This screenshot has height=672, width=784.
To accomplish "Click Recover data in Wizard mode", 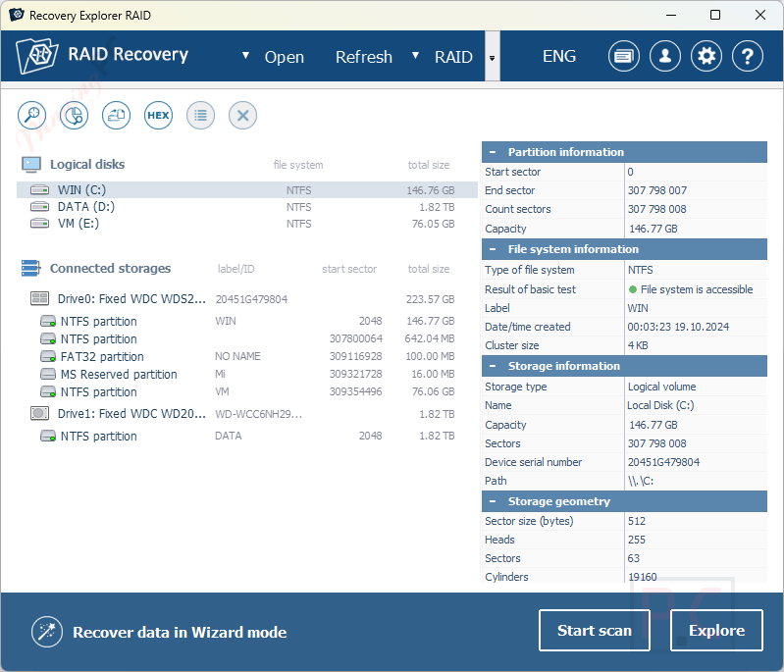I will tap(180, 632).
